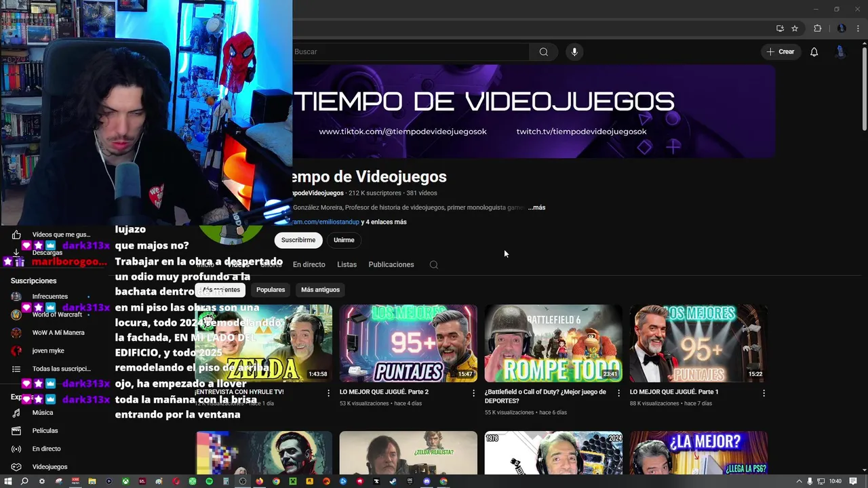This screenshot has width=868, height=488.
Task: Switch to the En directo channel tab
Action: pos(309,264)
